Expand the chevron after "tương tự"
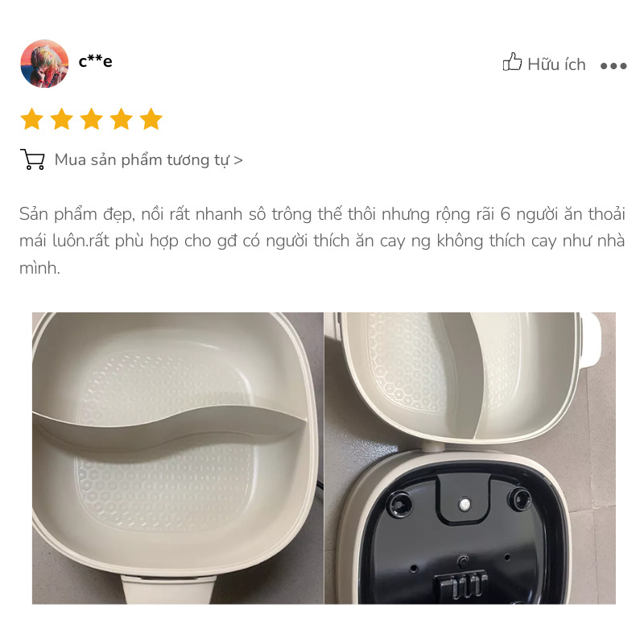 pyautogui.click(x=238, y=160)
